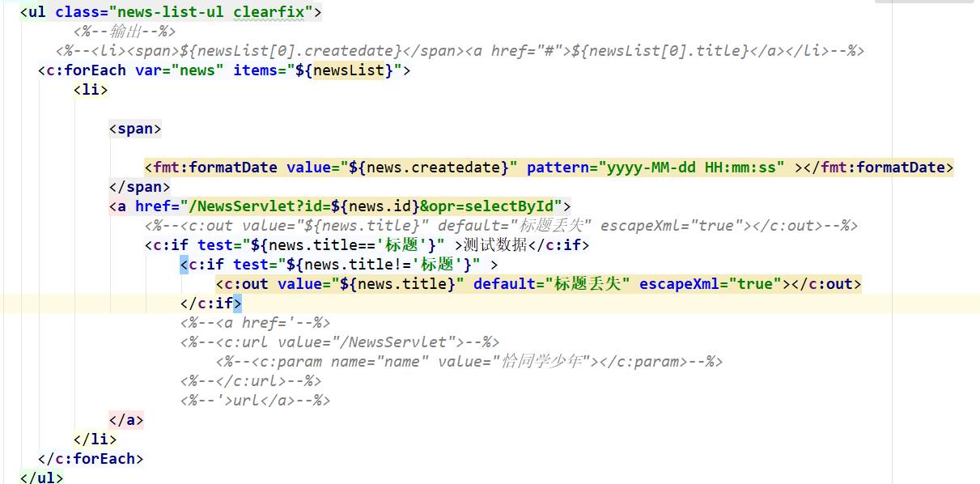The height and width of the screenshot is (484, 980).
Task: Click the '<%--</c:url>--%>' comment line
Action: tap(251, 381)
